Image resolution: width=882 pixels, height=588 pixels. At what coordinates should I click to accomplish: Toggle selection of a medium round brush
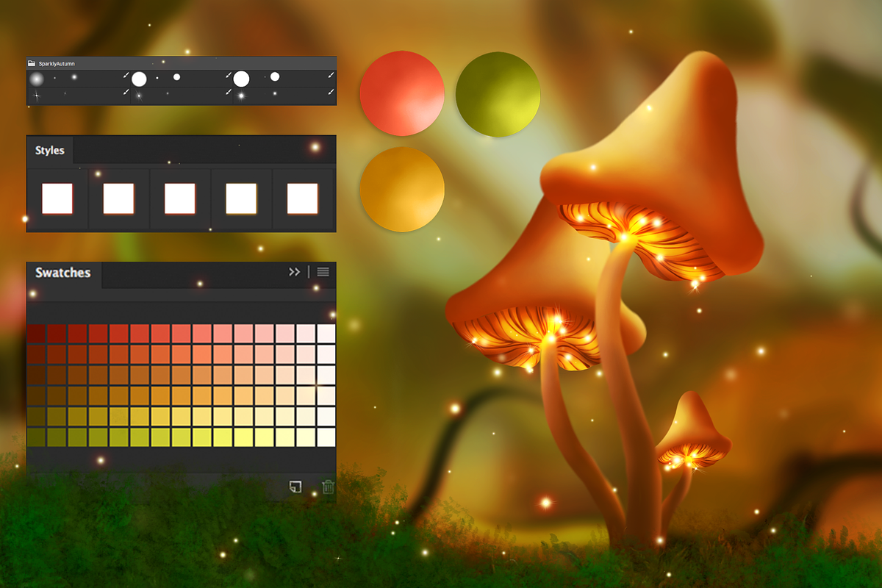(x=176, y=76)
